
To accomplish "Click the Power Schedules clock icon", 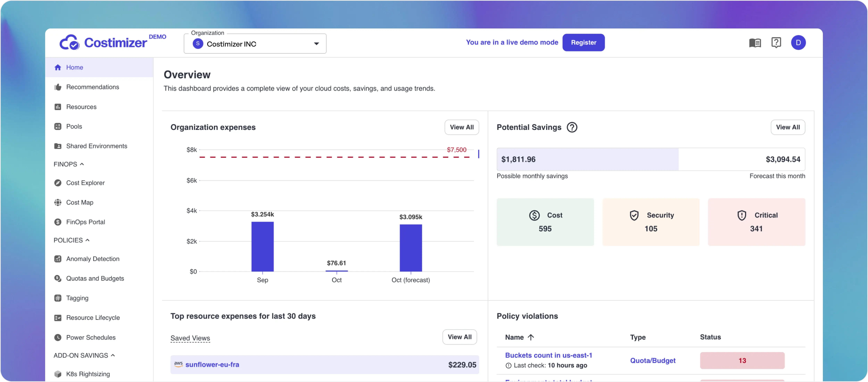I will (x=58, y=338).
